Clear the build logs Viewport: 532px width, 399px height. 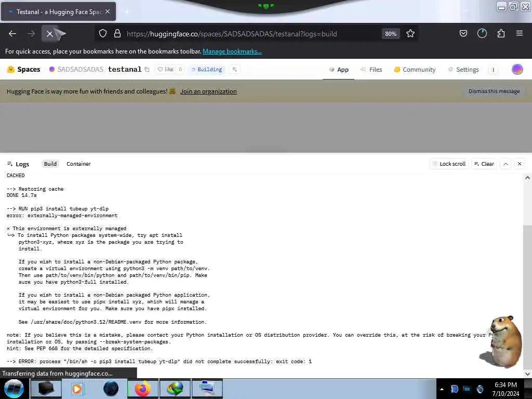click(x=484, y=164)
